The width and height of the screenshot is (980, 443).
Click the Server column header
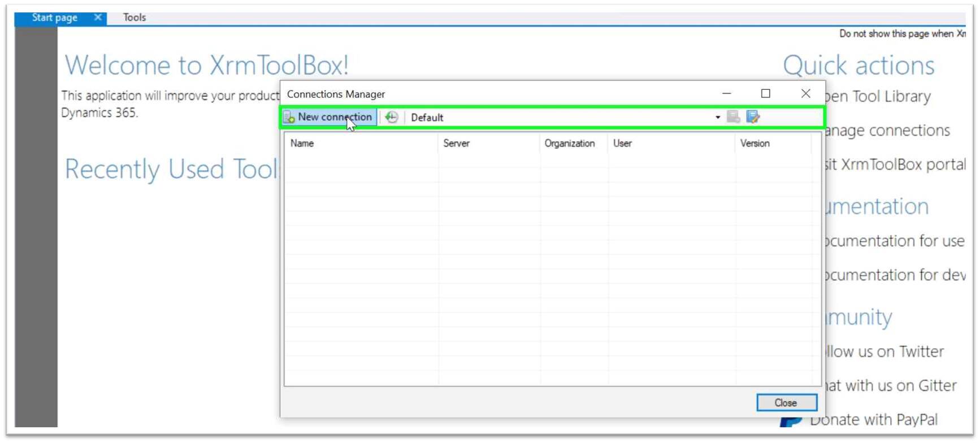coord(456,144)
